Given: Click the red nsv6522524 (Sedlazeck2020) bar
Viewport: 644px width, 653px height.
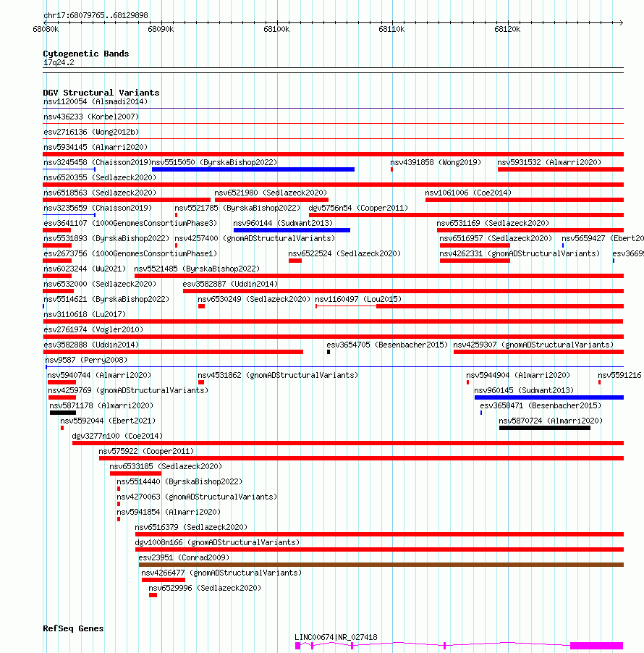Looking at the screenshot, I should click(295, 261).
